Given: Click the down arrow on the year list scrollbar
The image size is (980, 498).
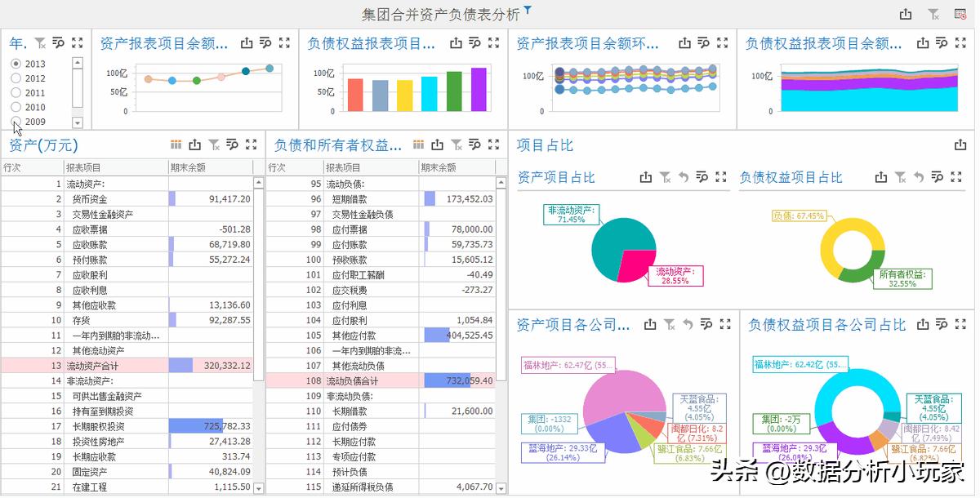Looking at the screenshot, I should [78, 122].
